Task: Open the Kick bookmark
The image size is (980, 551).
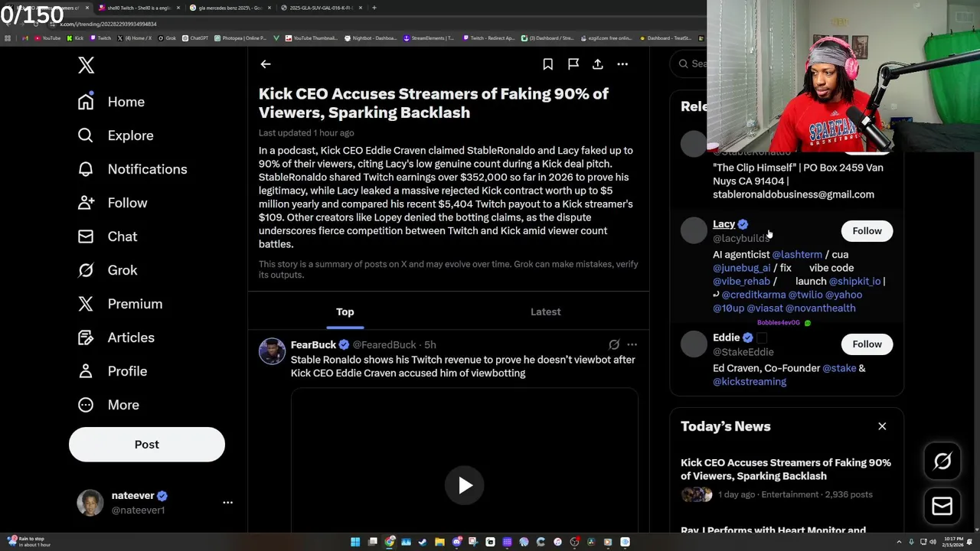Action: tap(75, 38)
